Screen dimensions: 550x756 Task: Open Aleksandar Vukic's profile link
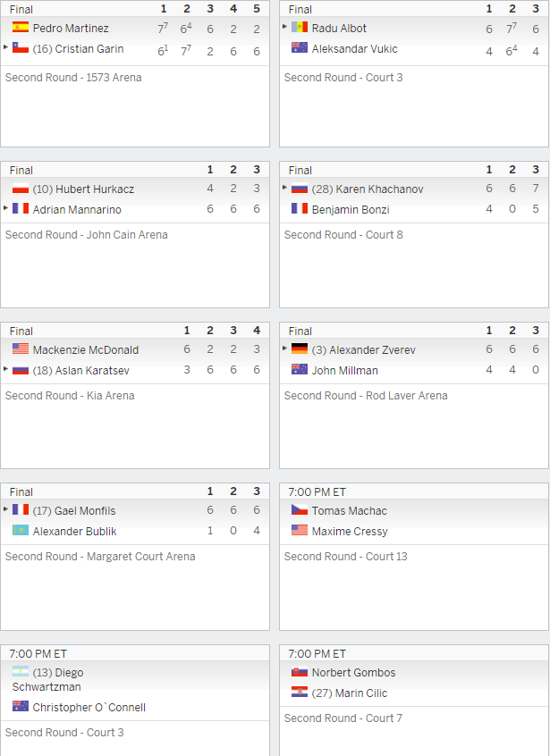pyautogui.click(x=355, y=48)
